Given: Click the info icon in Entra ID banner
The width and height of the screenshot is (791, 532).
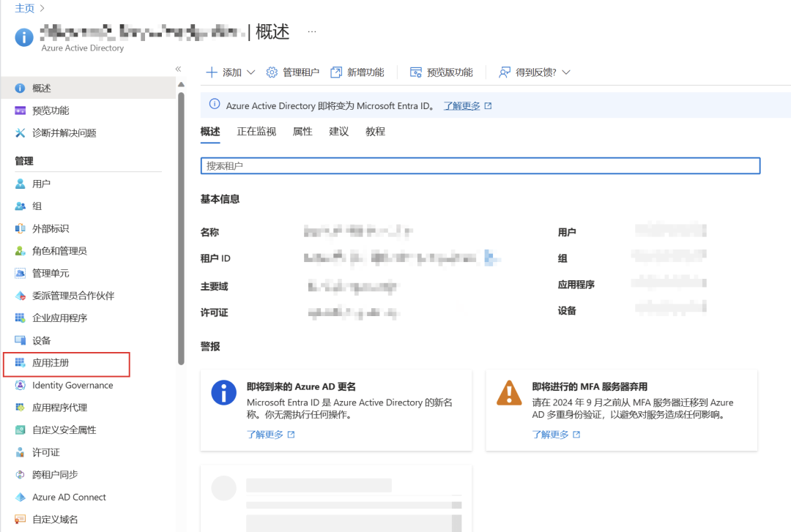Looking at the screenshot, I should click(215, 105).
